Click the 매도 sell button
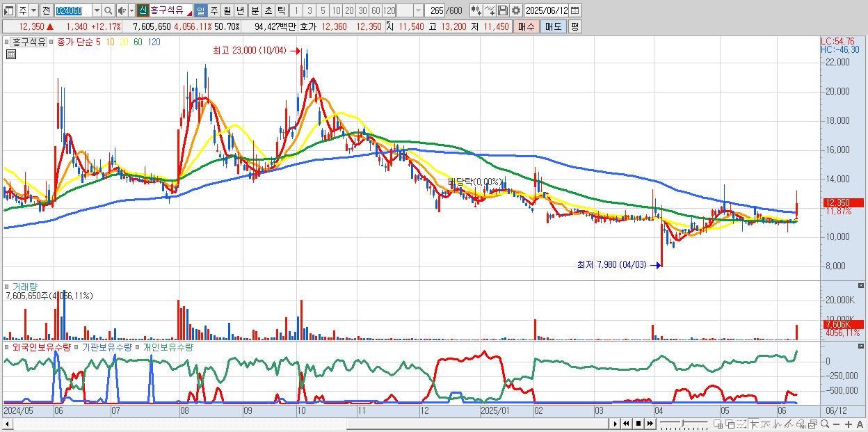This screenshot has height=432, width=868. (553, 26)
